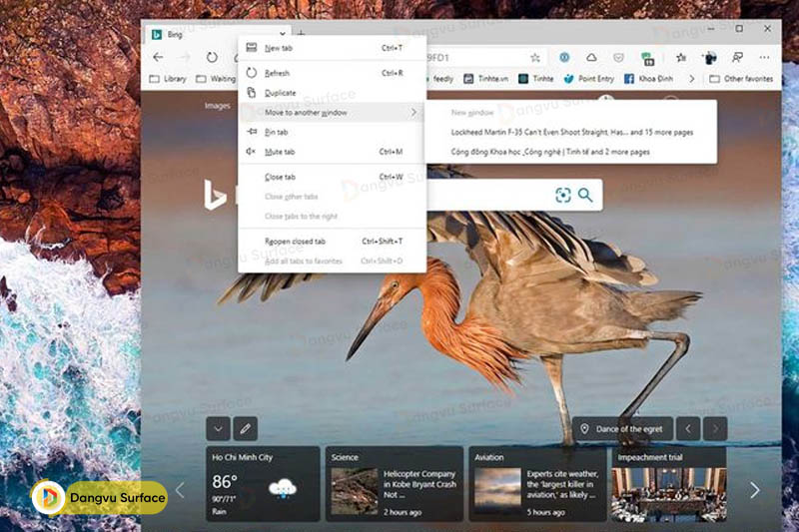799x532 pixels.
Task: Open Impeachment trial news card
Action: [x=669, y=484]
